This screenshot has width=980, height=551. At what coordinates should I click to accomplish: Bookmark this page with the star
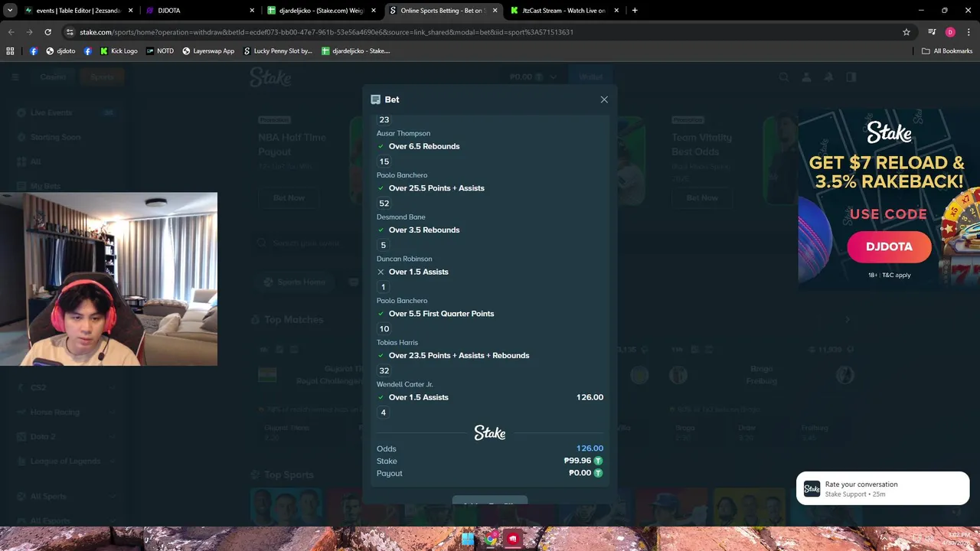click(x=906, y=32)
